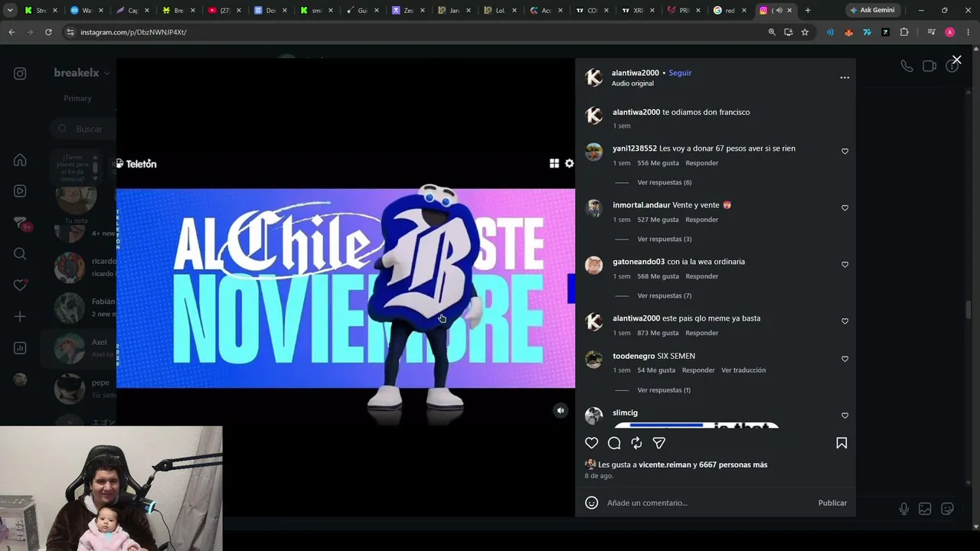The image size is (980, 551).
Task: Like inmortal.andaur's comment
Action: point(845,208)
